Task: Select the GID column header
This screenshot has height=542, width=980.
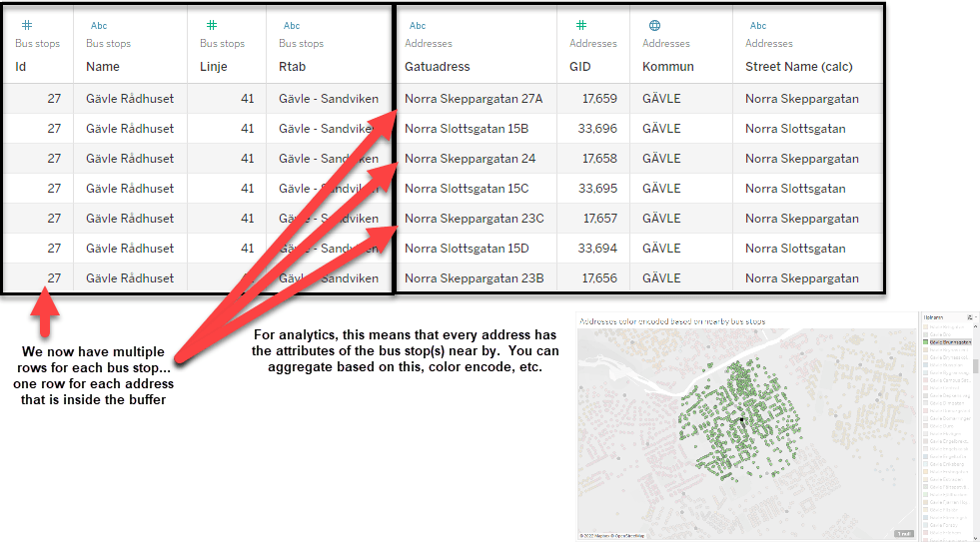Action: point(580,66)
